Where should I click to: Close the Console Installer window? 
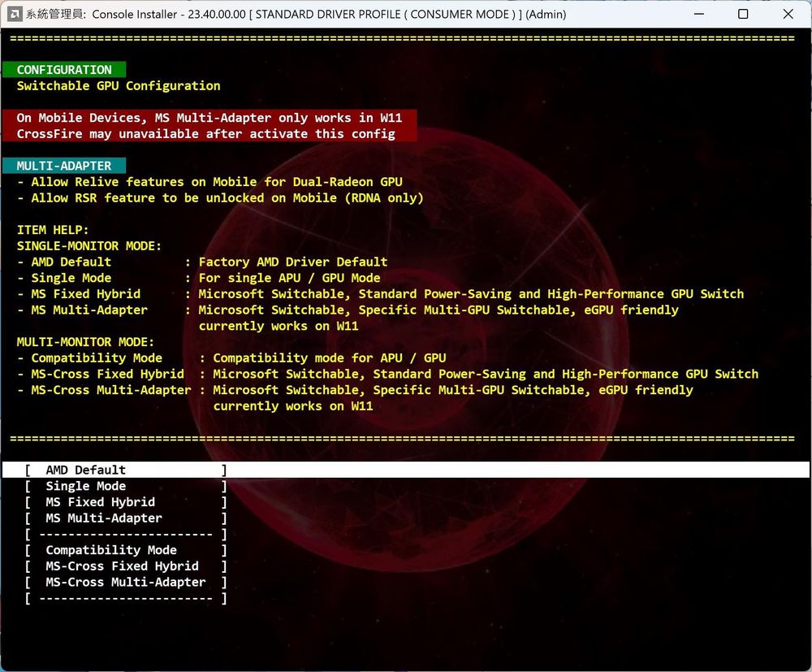pyautogui.click(x=788, y=14)
